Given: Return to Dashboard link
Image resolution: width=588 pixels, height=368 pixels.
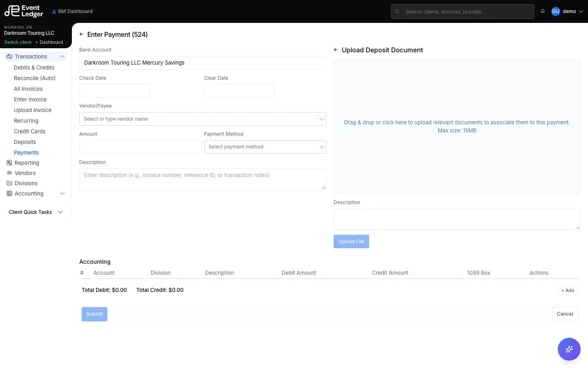Looking at the screenshot, I should 49,42.
